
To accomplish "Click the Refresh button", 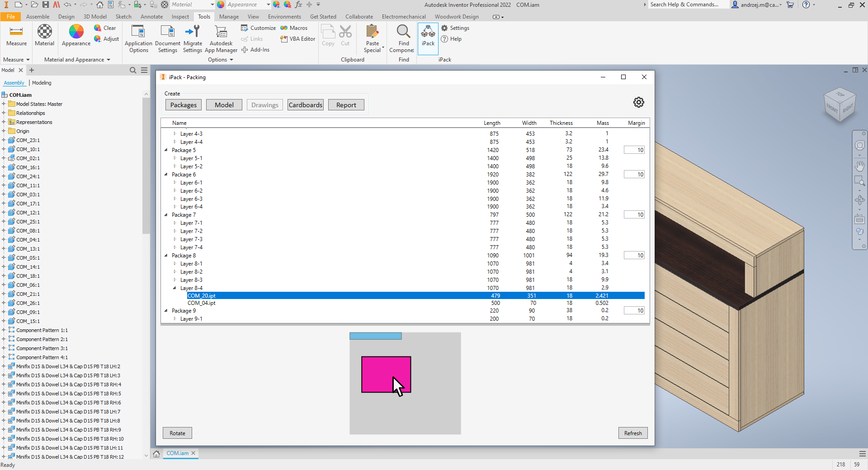I will coord(633,433).
